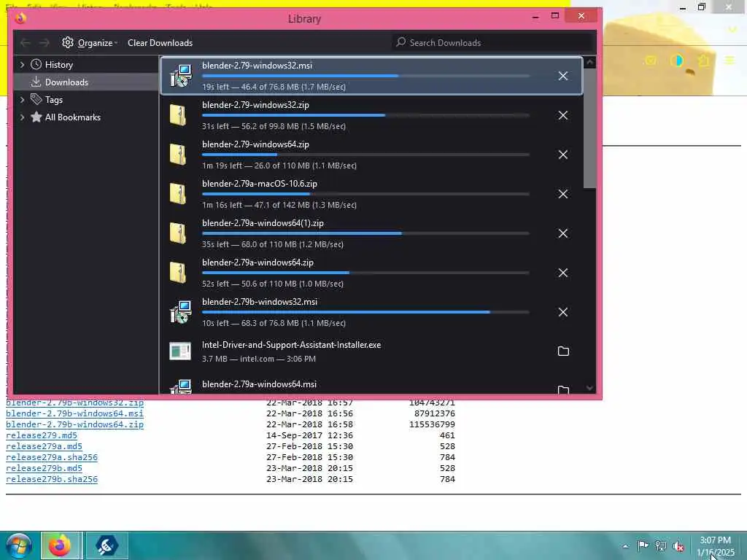The image size is (747, 560).
Task: Click muted volume tray icon
Action: (678, 546)
